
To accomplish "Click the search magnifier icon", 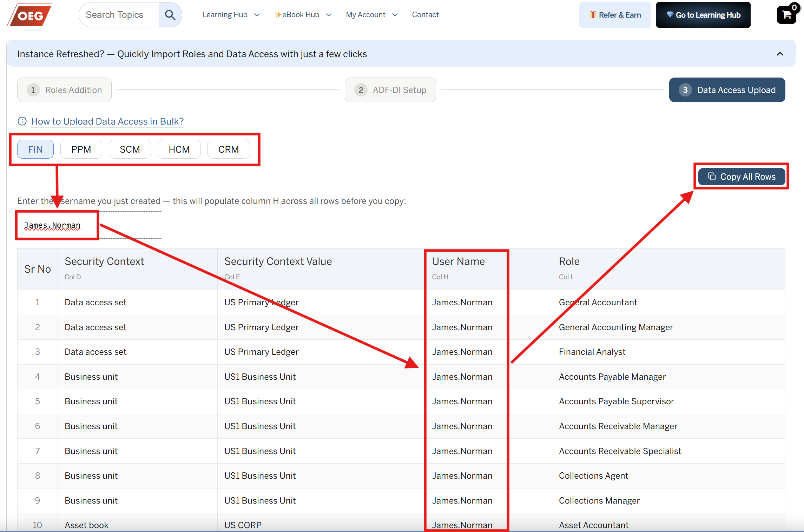I will coord(170,15).
